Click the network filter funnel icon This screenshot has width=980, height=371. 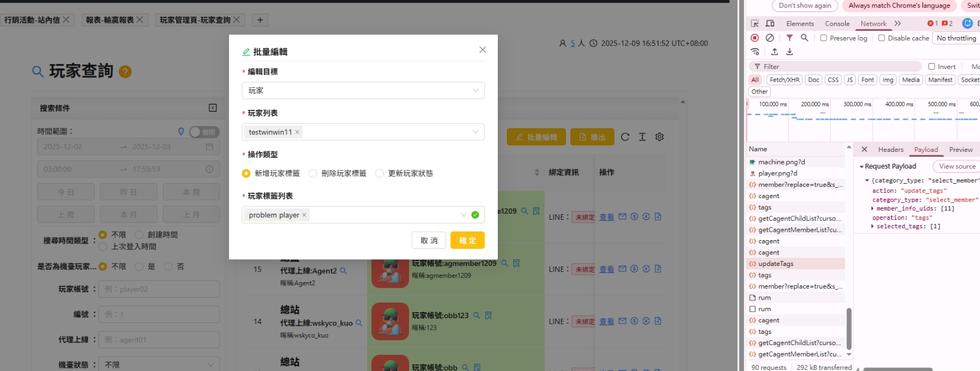[x=789, y=38]
